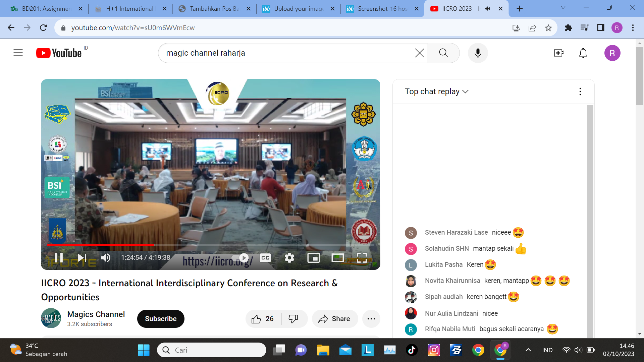Open the taskbar clock and calendar
The width and height of the screenshot is (644, 362).
tap(619, 350)
